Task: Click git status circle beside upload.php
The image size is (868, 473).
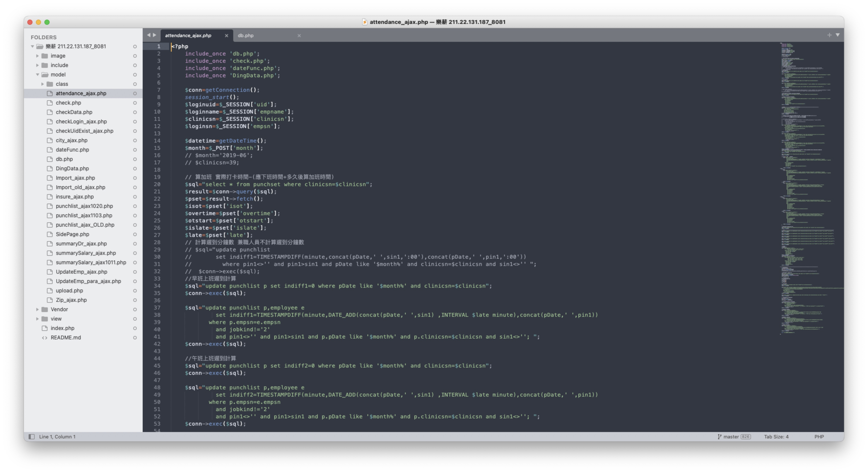Action: point(135,291)
